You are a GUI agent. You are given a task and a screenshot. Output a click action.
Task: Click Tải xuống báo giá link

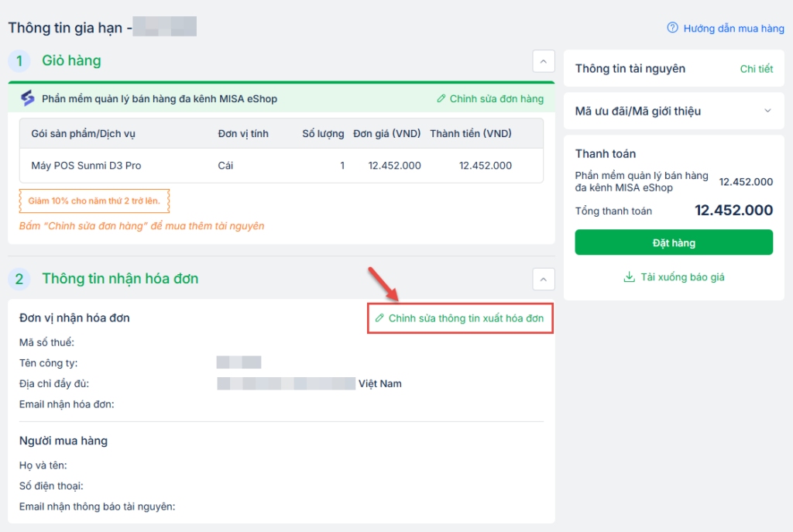click(682, 277)
